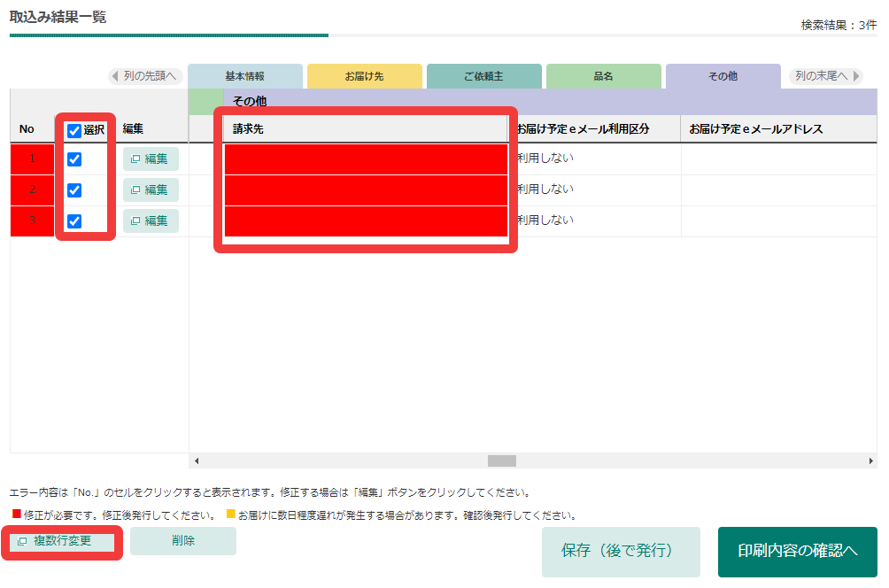889x588 pixels.
Task: Click the 編集 button for row 2
Action: pos(151,190)
